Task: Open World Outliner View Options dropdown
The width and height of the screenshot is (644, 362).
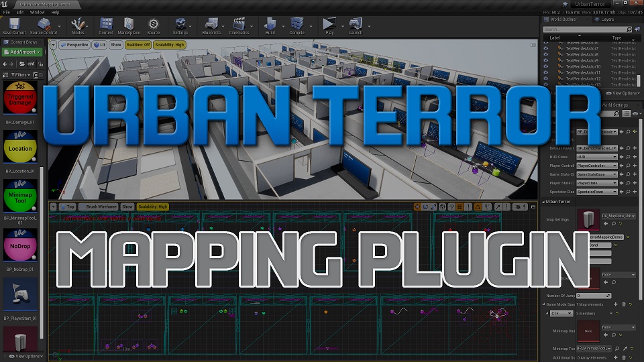Action: click(x=623, y=93)
